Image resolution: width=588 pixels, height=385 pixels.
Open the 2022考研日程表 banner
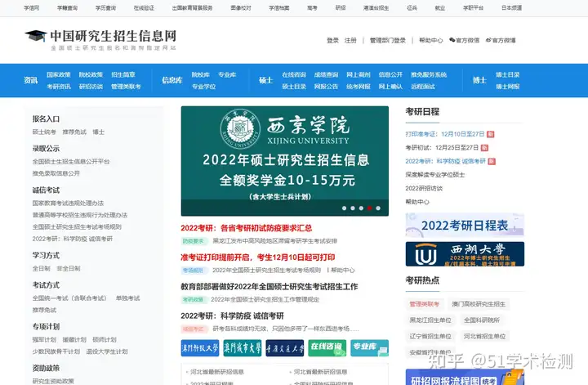pos(465,225)
